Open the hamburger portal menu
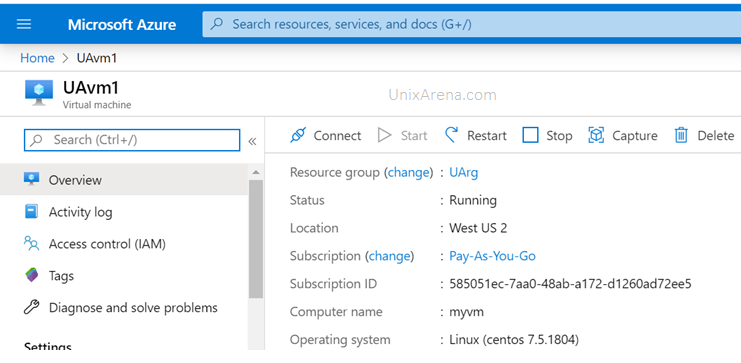Image resolution: width=741 pixels, height=363 pixels. coord(24,24)
